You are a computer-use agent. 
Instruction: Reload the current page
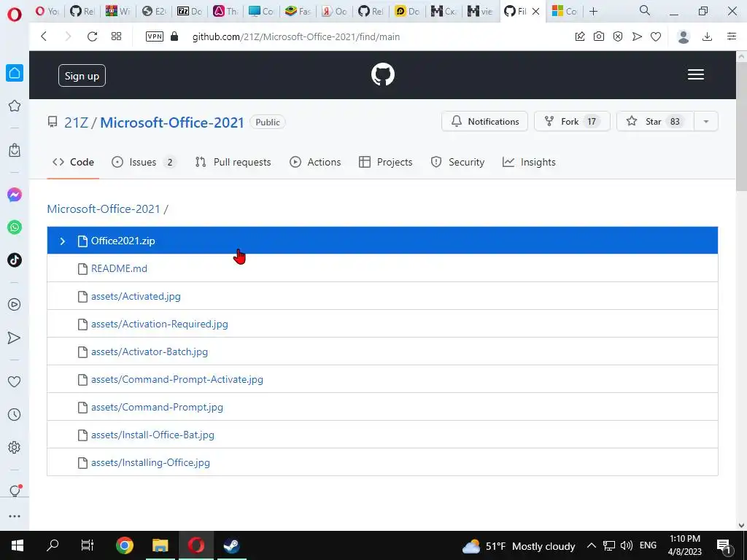pyautogui.click(x=92, y=36)
